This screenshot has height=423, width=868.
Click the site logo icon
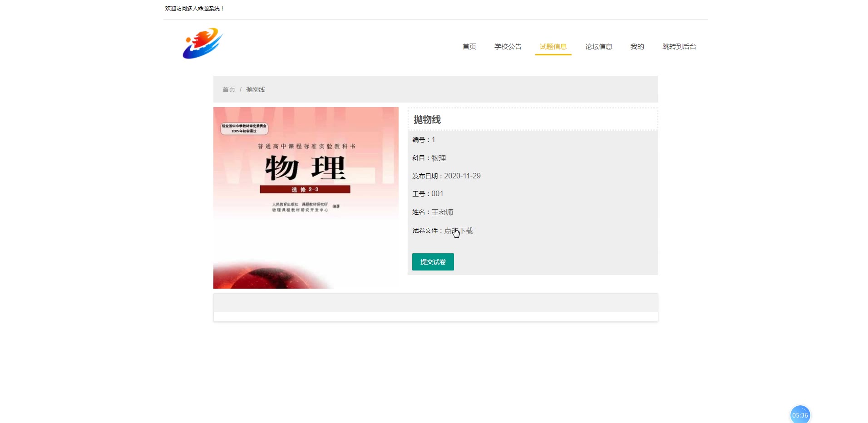(202, 44)
